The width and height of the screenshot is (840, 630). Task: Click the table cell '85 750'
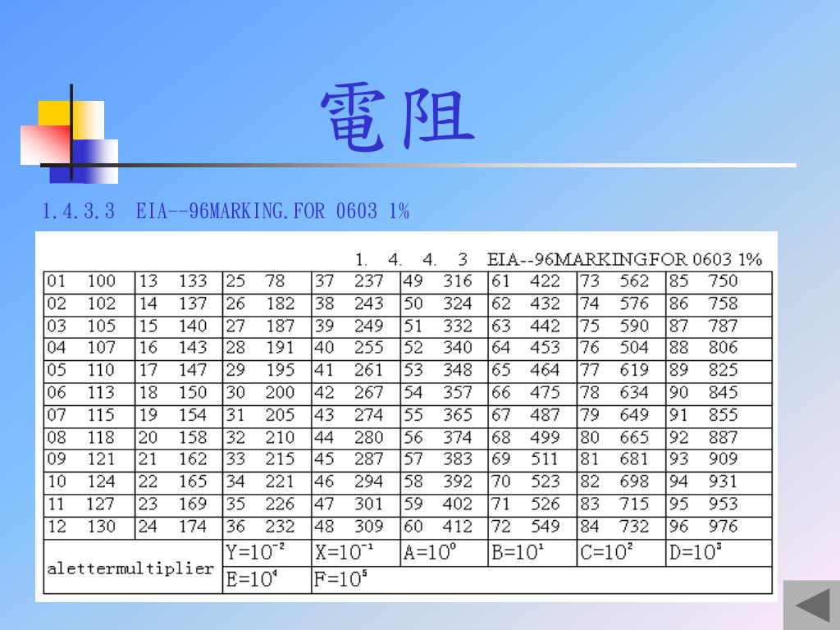pos(719,282)
